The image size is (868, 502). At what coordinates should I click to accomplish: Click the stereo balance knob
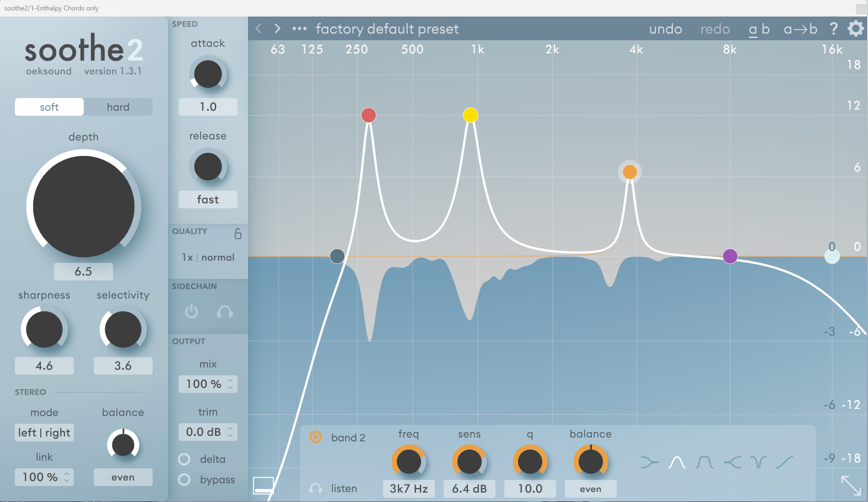pyautogui.click(x=123, y=444)
